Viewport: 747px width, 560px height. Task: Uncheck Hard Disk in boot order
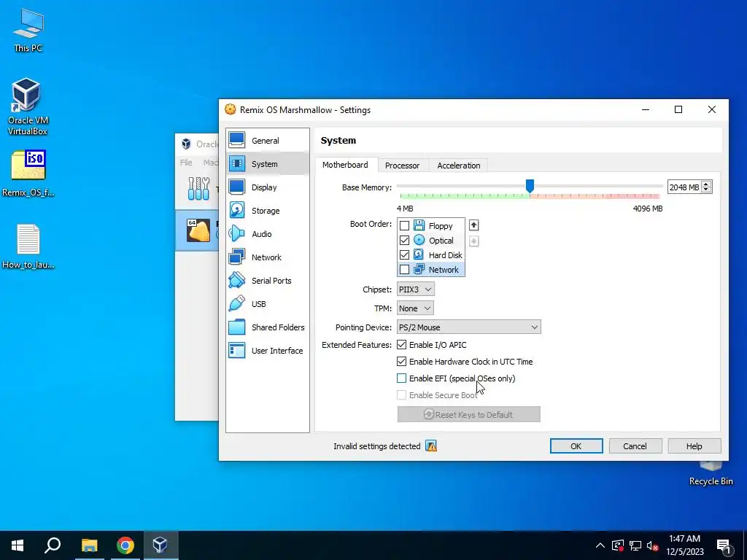[x=404, y=254]
